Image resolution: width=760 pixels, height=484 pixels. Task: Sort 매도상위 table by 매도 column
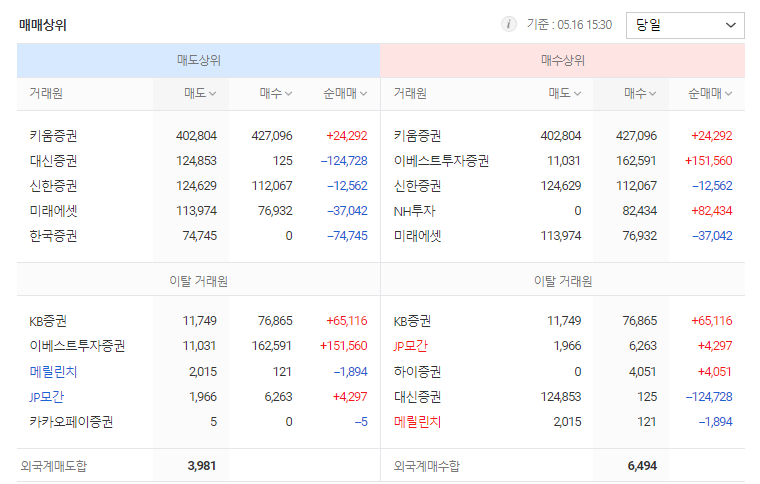[200, 93]
